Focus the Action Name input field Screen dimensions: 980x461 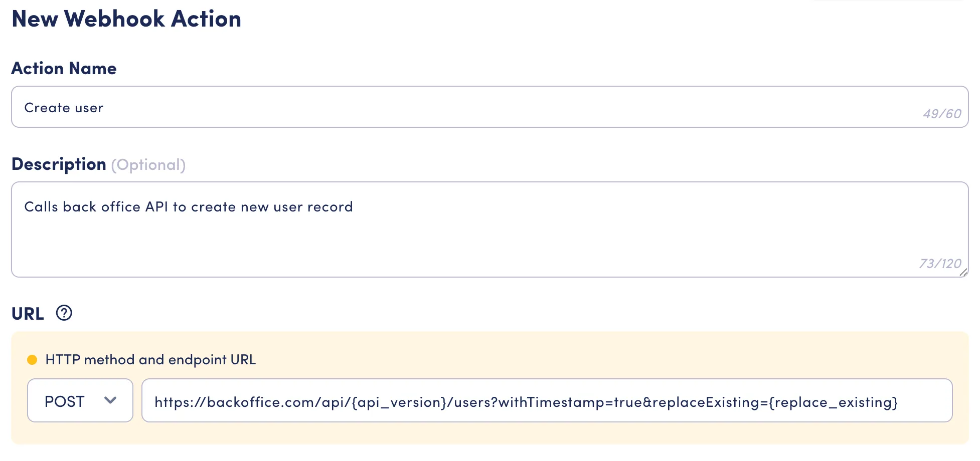coord(490,107)
